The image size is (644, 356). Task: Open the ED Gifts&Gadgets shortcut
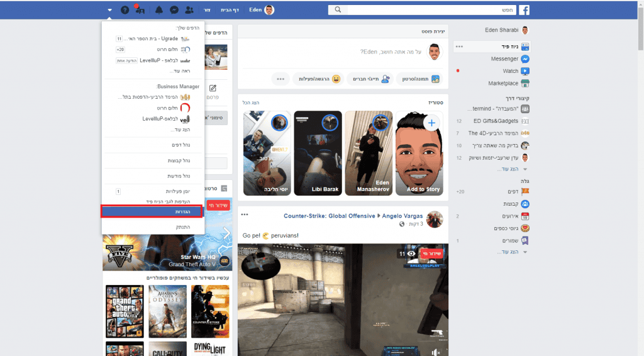496,121
